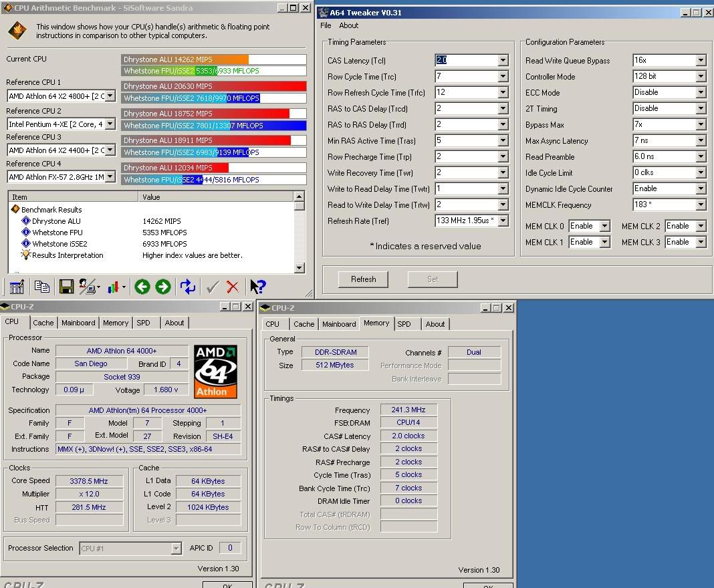Click the HTT value 281.5 MHz
This screenshot has height=588, width=714.
(89, 507)
